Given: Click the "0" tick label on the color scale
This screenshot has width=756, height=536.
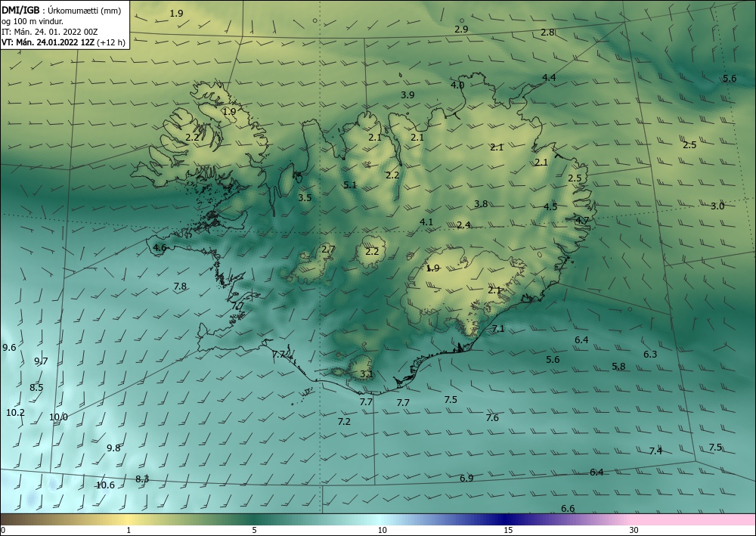Looking at the screenshot, I should (3, 530).
